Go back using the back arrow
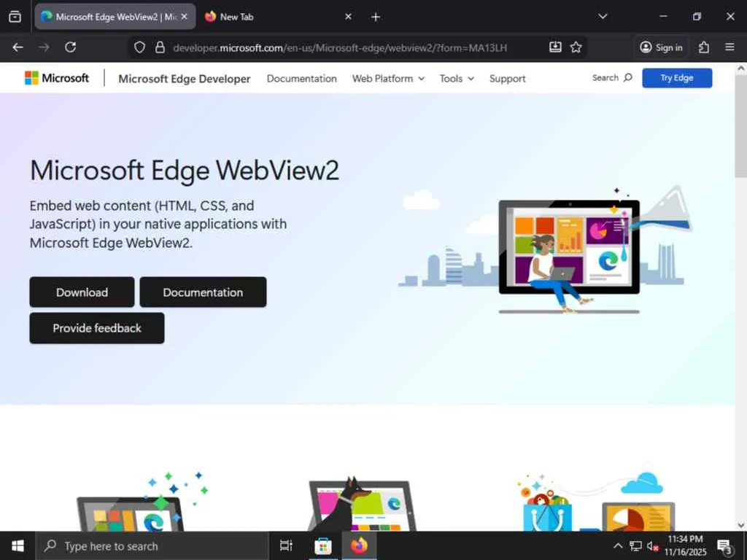Screen dimensions: 747x560 [x=18, y=47]
